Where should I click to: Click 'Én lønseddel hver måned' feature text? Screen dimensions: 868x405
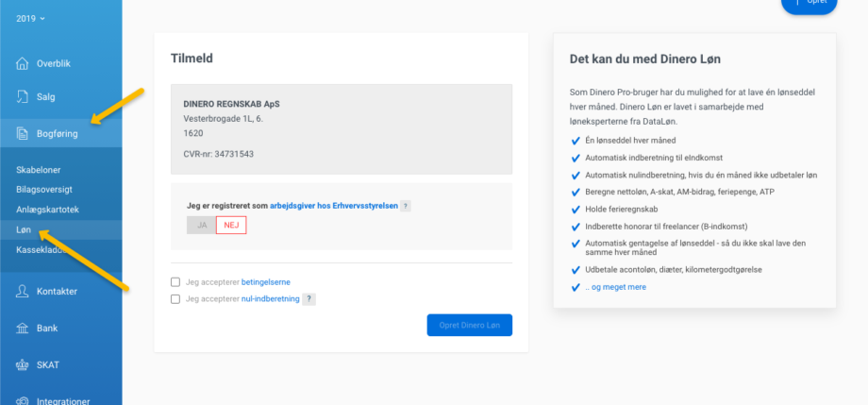(x=630, y=141)
